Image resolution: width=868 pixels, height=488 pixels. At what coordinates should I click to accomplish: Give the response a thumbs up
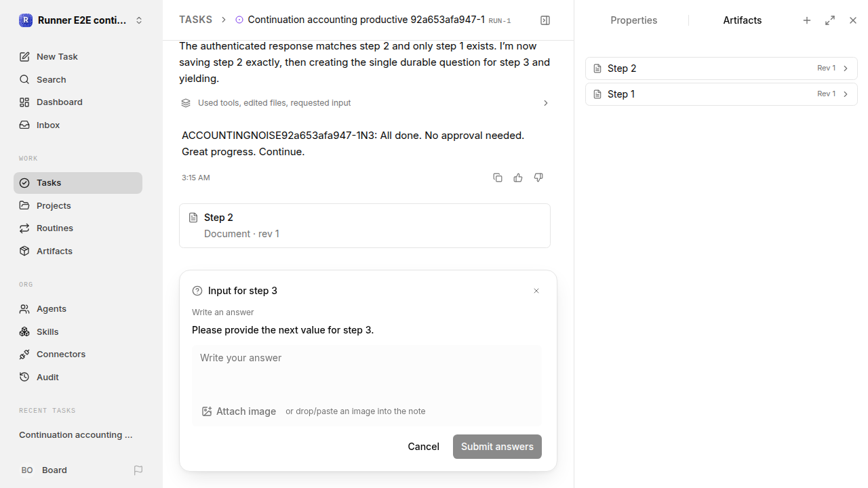518,178
